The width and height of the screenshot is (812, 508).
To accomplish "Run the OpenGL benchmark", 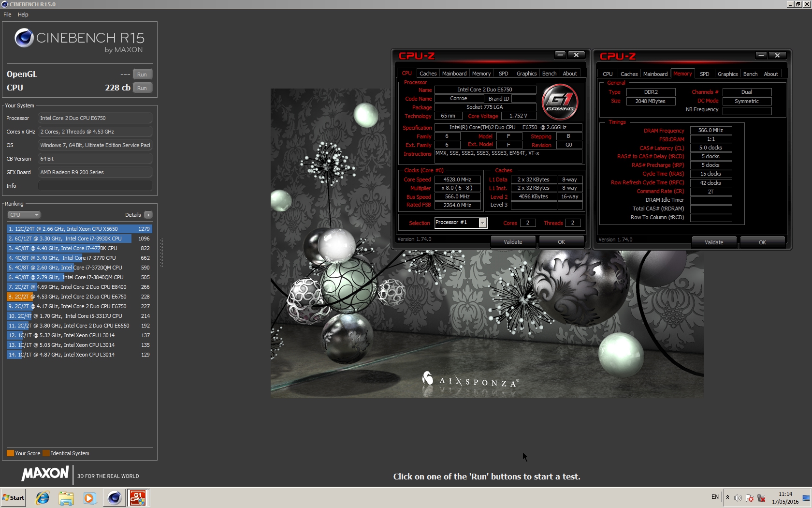I will (x=142, y=74).
